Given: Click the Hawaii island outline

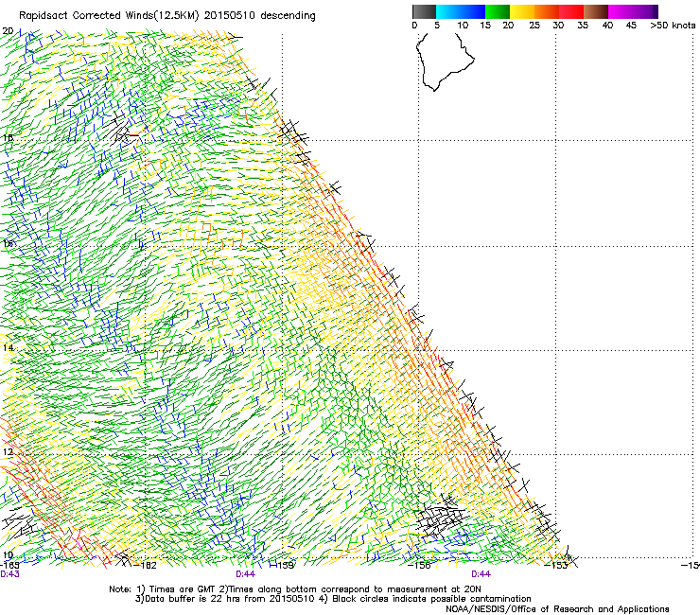Looking at the screenshot, I should 445,61.
